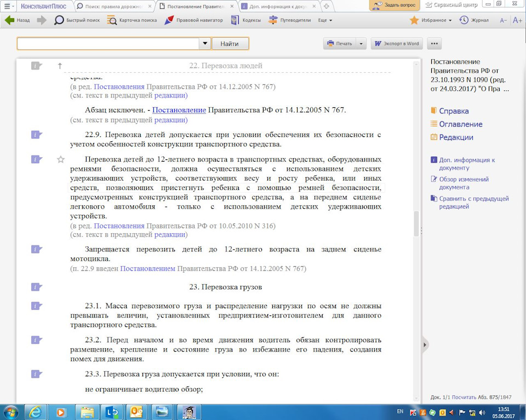Open the Journal (Журнал) history

pyautogui.click(x=474, y=20)
